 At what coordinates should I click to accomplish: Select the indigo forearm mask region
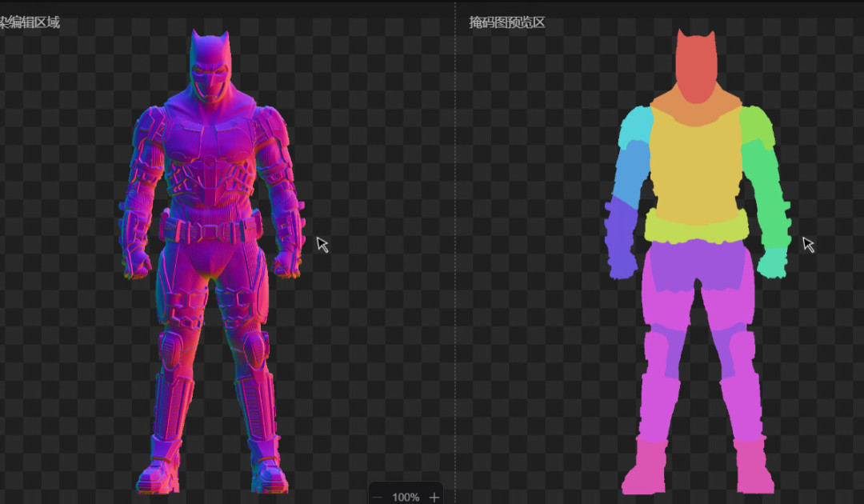click(621, 238)
